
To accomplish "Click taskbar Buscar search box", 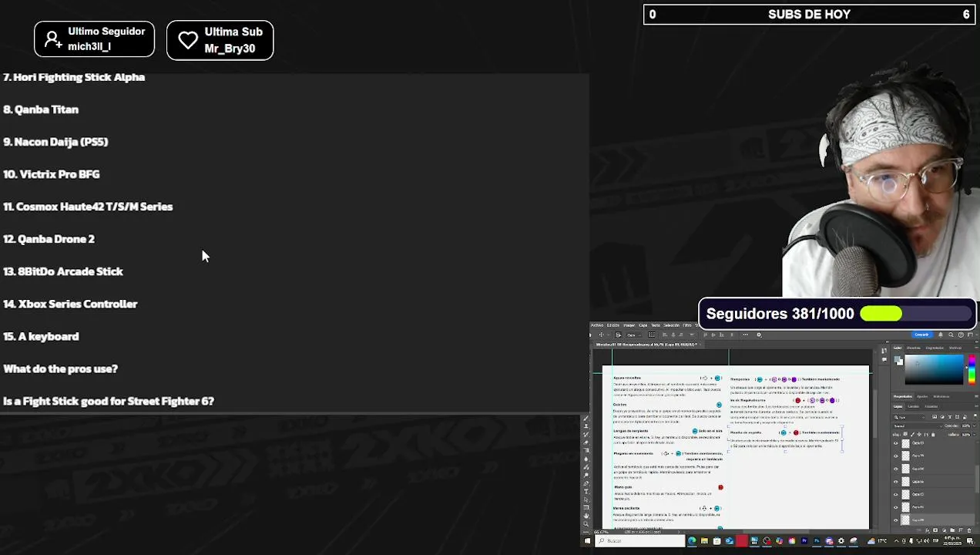I will [x=640, y=540].
